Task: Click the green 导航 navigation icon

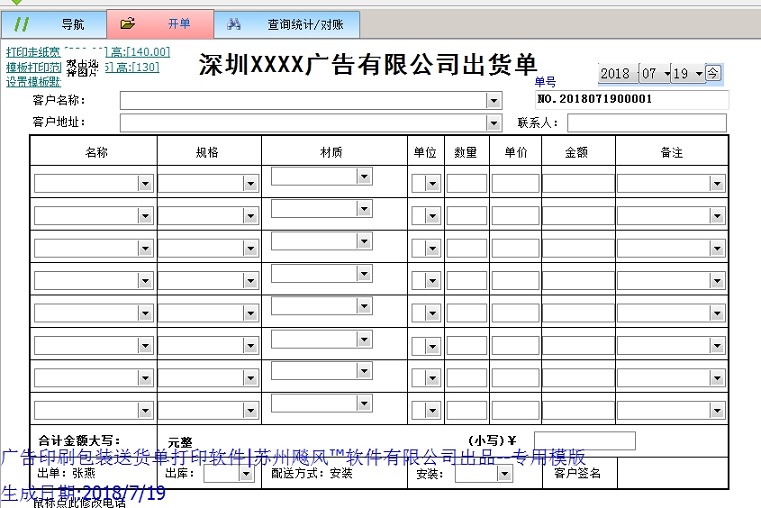Action: coord(21,22)
